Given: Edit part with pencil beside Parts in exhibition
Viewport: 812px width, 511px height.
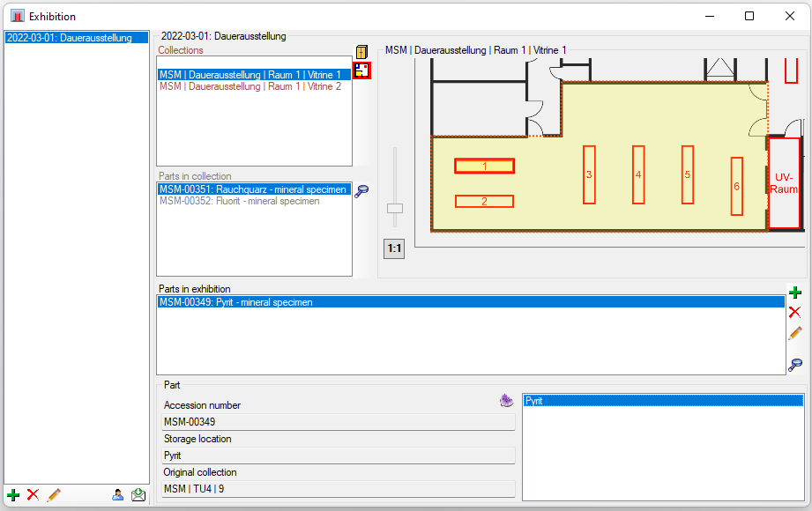Looking at the screenshot, I should tap(795, 333).
